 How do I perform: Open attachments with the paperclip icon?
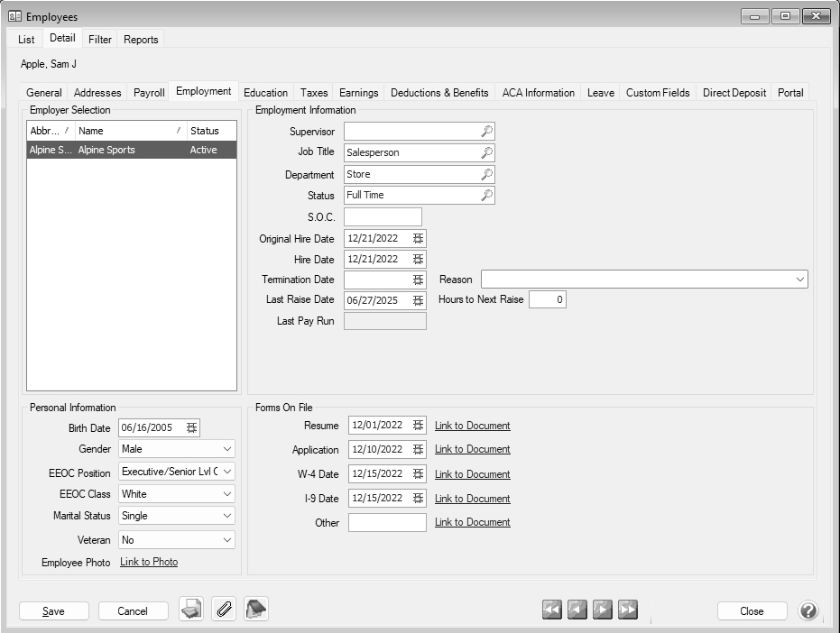tap(224, 610)
